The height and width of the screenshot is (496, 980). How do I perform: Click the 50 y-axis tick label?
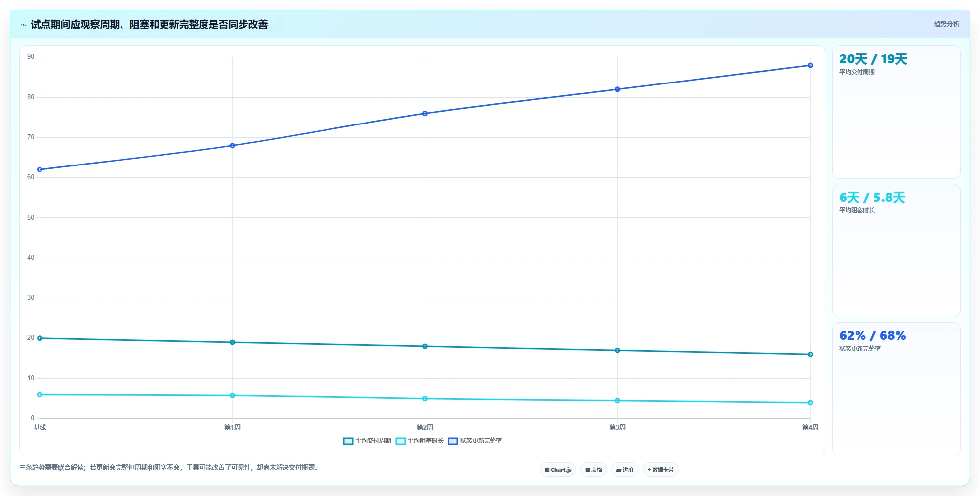(x=31, y=217)
